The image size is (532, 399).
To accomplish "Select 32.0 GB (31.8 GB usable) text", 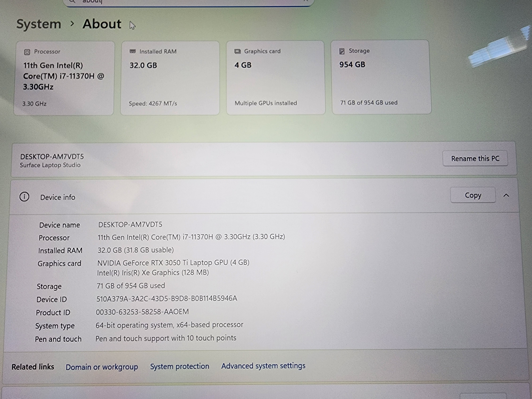I will point(135,250).
